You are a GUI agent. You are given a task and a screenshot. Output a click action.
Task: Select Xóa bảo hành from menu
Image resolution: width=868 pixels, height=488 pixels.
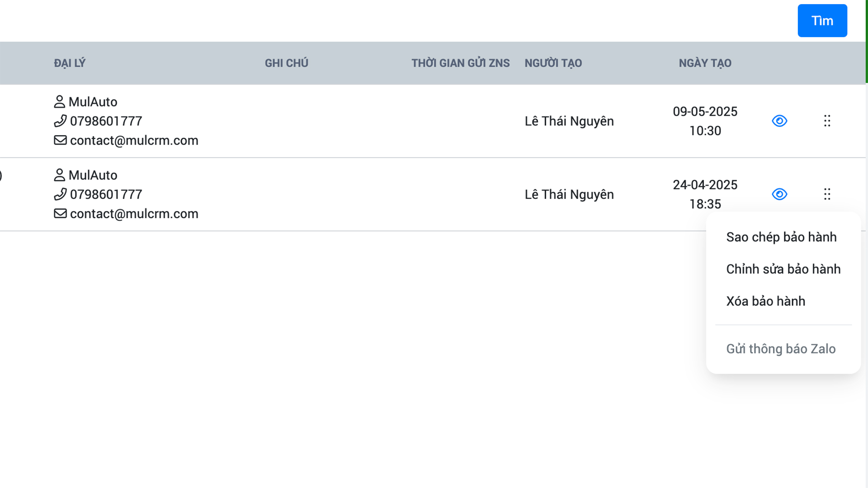point(765,301)
